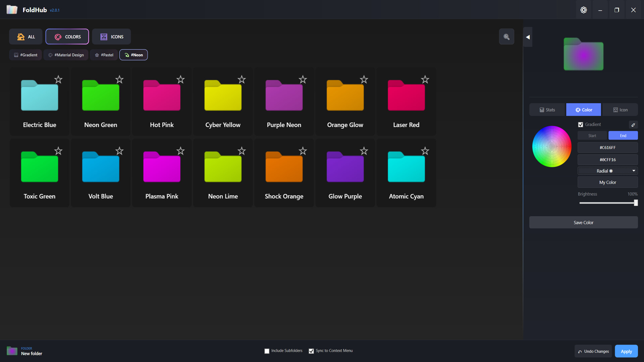
Task: Favorite Hot Pink using its star icon
Action: coord(180,79)
